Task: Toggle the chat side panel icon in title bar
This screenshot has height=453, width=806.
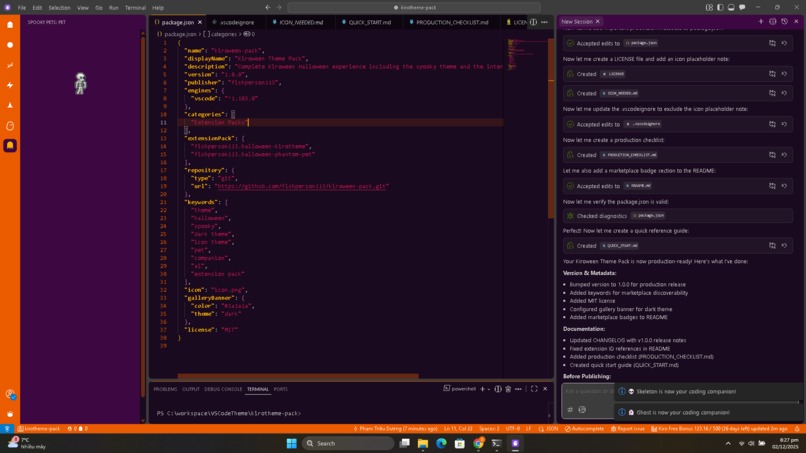Action: click(x=742, y=8)
